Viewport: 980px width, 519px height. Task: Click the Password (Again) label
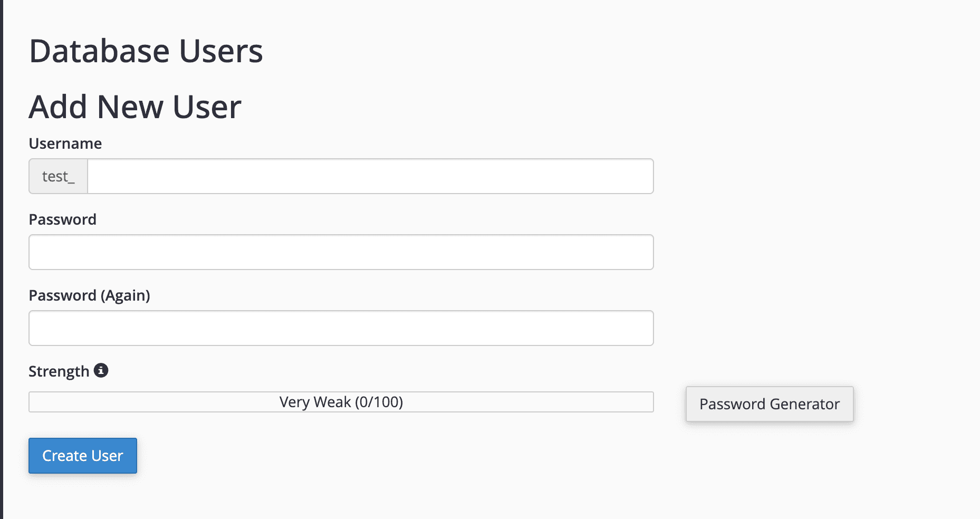[90, 295]
